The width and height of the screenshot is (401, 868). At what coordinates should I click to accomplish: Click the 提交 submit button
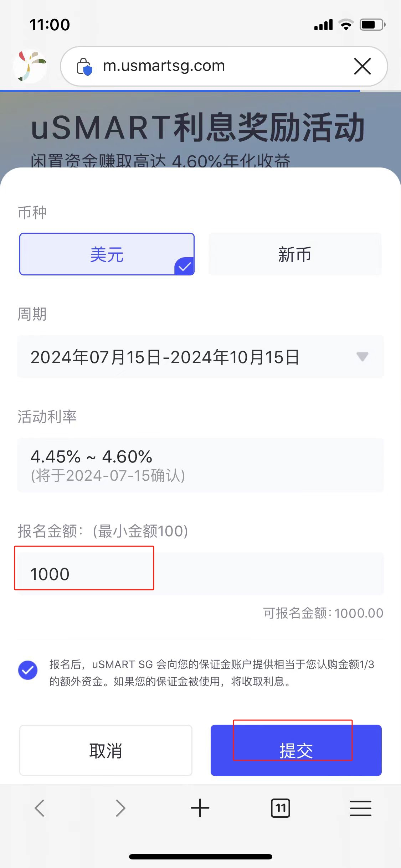[x=296, y=750]
